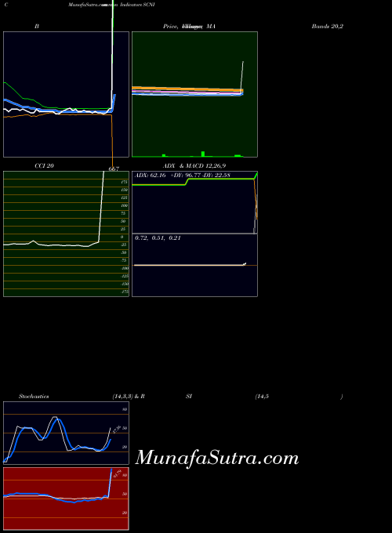Image resolution: width=392 pixels, height=533 pixels.
Task: Click the ADX & MACD 12,26,9 title
Action: [x=194, y=166]
